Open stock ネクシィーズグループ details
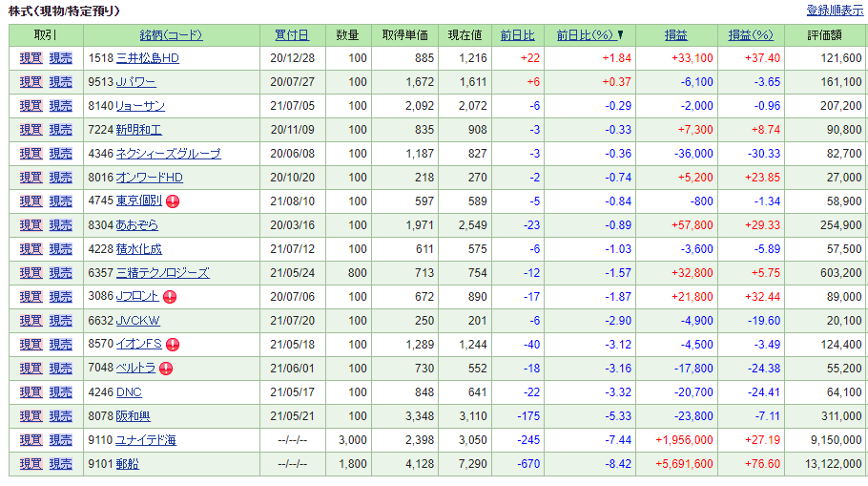This screenshot has width=868, height=486. 168,154
